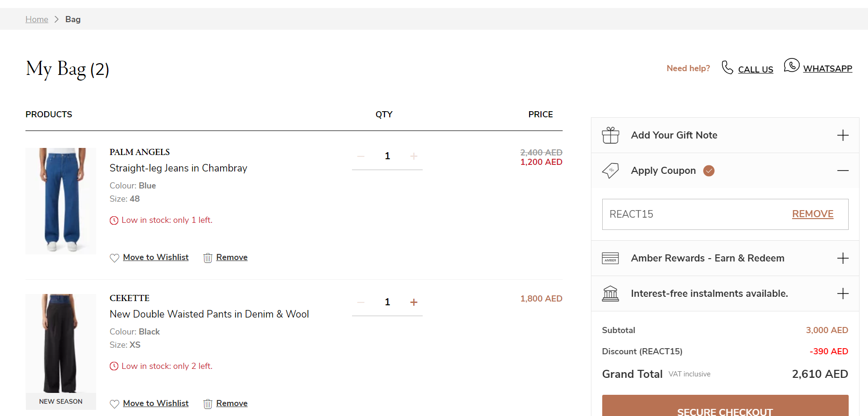Click the Amber rewards card icon
The width and height of the screenshot is (868, 416).
(x=611, y=258)
